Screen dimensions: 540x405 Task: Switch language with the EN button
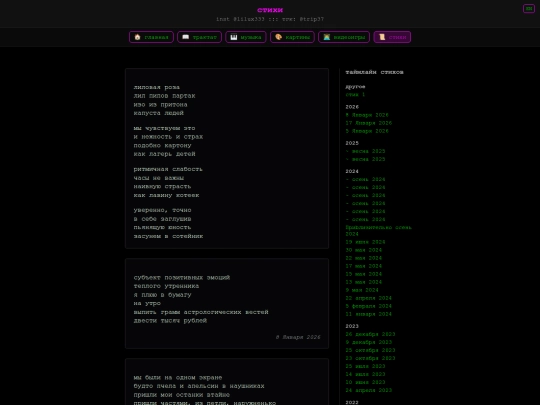coord(529,9)
